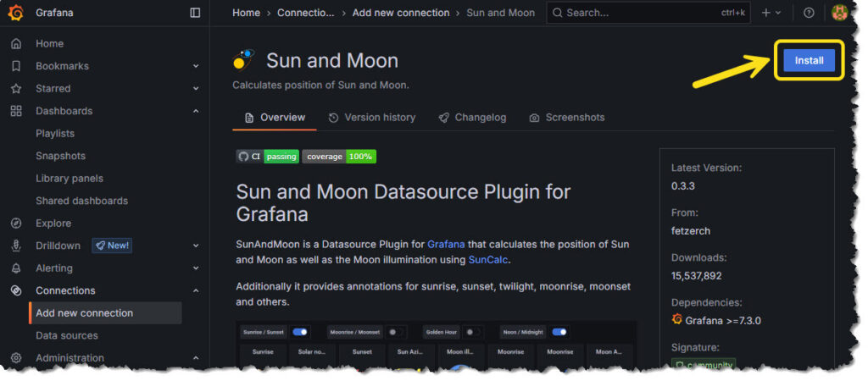Click the search magnifier icon
The image size is (868, 381).
click(x=558, y=13)
